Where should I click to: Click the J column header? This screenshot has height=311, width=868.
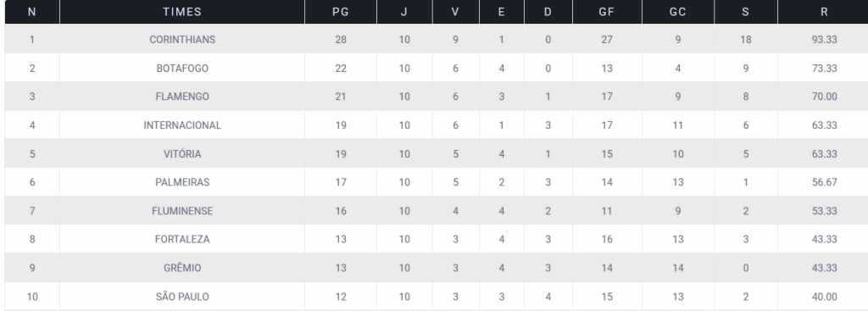pyautogui.click(x=404, y=12)
